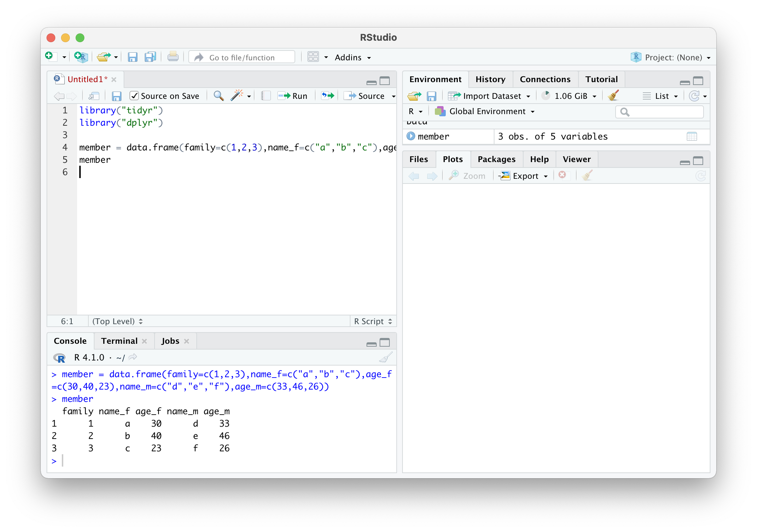This screenshot has height=532, width=757.
Task: Close the Untitled1 script tab
Action: tap(114, 80)
